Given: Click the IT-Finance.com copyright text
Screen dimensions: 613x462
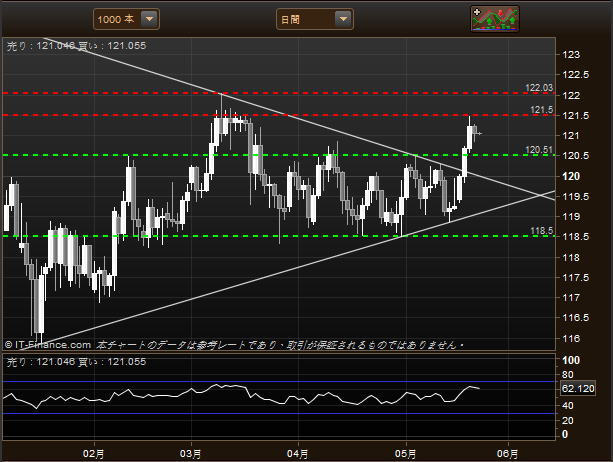Looking at the screenshot, I should coord(48,345).
